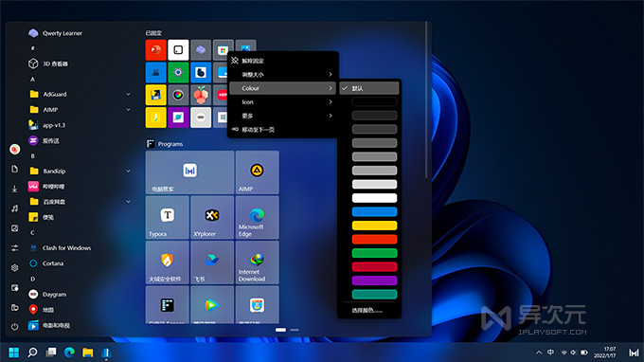The image size is (644, 362).
Task: Open the pictures sidebar shortcut
Action: (x=15, y=228)
